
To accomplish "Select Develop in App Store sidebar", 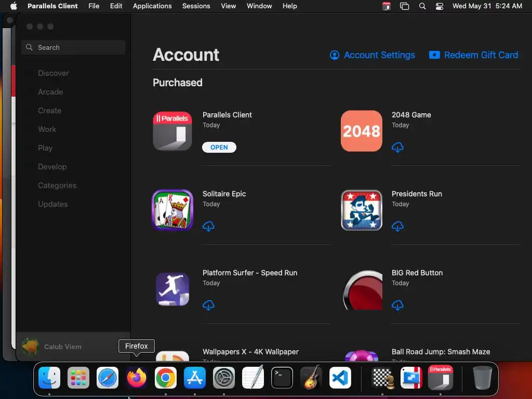I will [52, 167].
